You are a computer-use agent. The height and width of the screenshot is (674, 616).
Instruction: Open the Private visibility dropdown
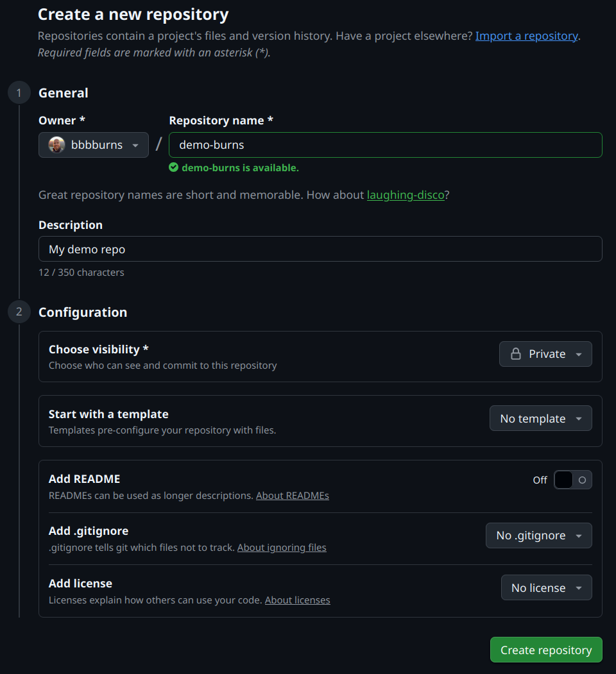tap(545, 354)
